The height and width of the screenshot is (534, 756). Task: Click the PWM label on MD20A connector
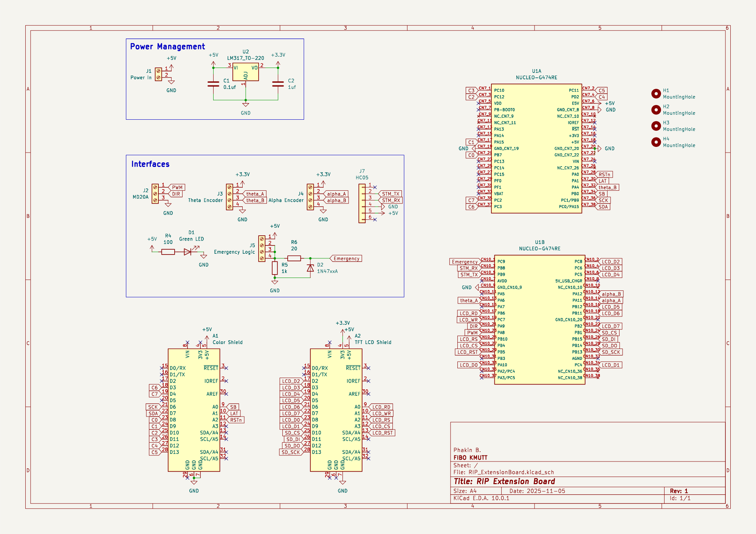coord(177,187)
